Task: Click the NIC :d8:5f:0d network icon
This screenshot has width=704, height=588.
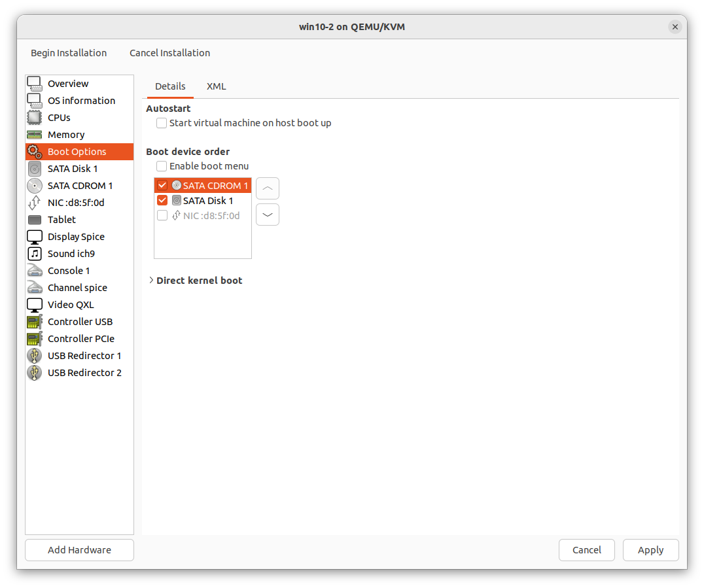Action: point(34,202)
